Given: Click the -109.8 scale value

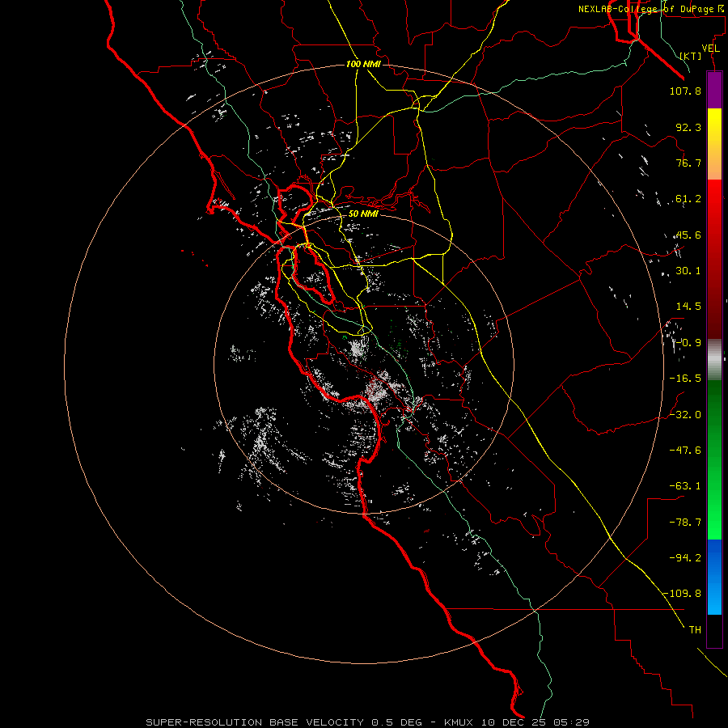Looking at the screenshot, I should tap(682, 594).
